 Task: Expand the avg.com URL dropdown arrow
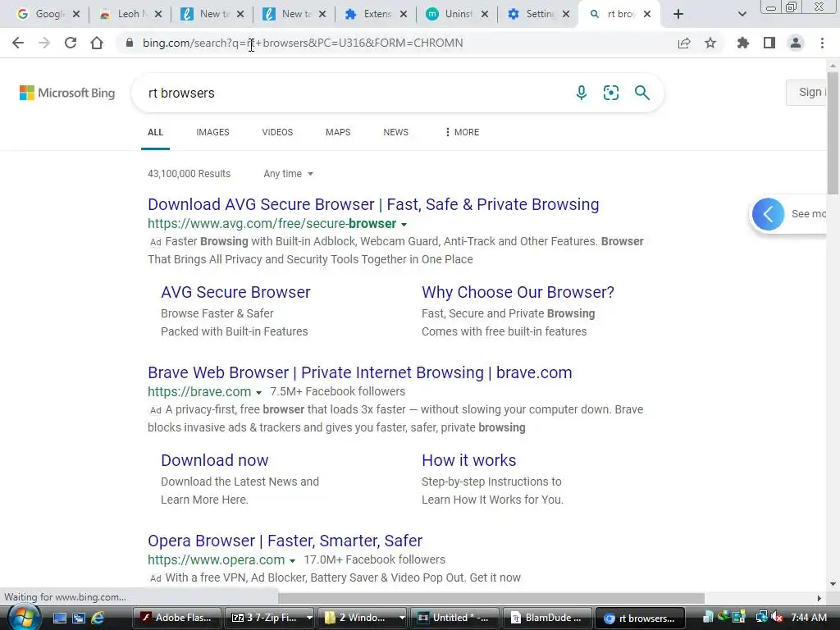(404, 225)
